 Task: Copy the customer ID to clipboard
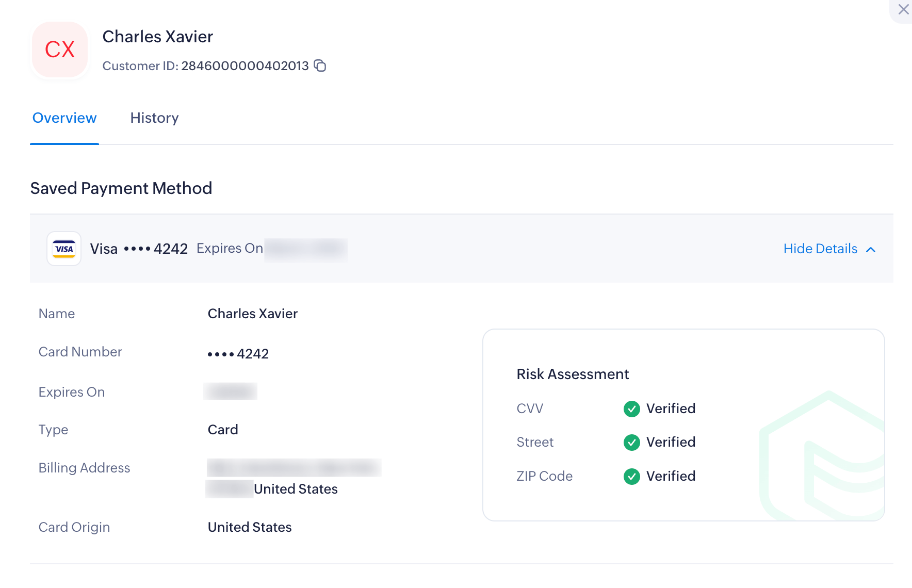point(320,66)
